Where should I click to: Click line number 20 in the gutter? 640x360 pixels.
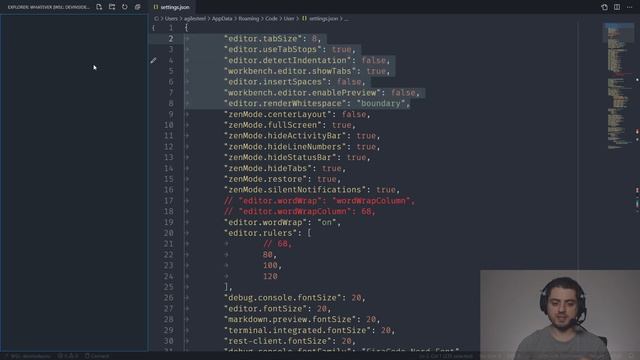[x=169, y=233]
